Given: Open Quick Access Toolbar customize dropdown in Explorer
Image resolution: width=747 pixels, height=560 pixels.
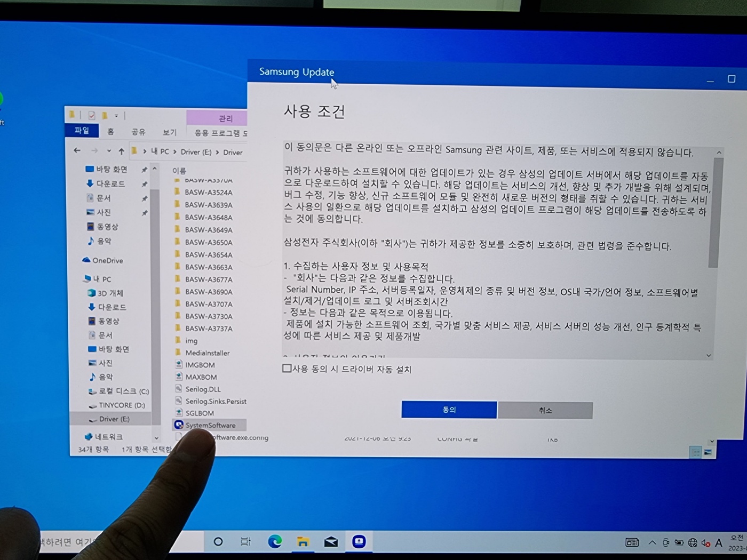Looking at the screenshot, I should click(x=116, y=116).
